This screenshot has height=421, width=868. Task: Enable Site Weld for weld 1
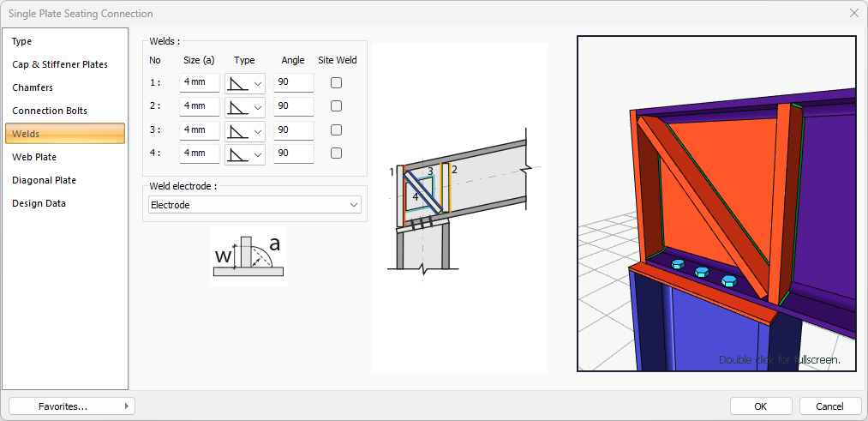(336, 82)
